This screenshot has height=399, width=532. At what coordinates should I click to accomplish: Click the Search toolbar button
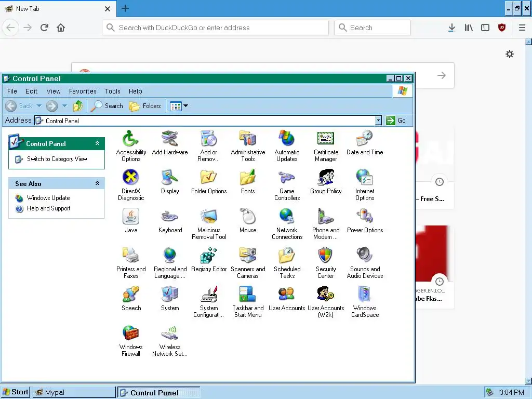(107, 106)
